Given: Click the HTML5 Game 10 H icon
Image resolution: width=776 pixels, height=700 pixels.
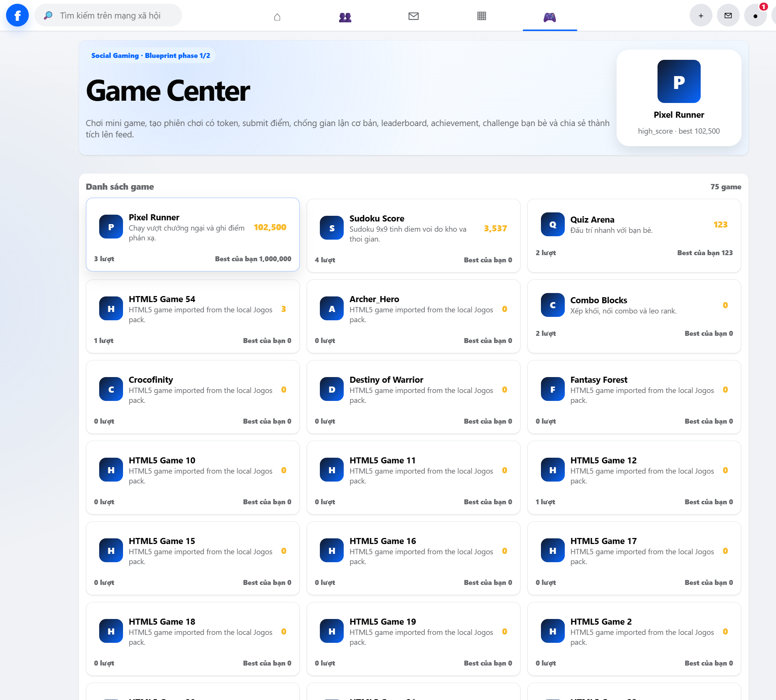Looking at the screenshot, I should pos(111,470).
